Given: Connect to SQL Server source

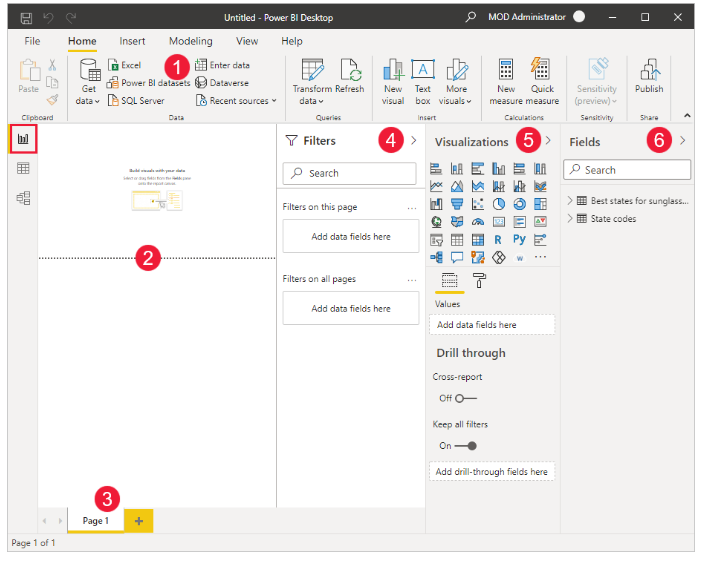Looking at the screenshot, I should click(x=136, y=100).
